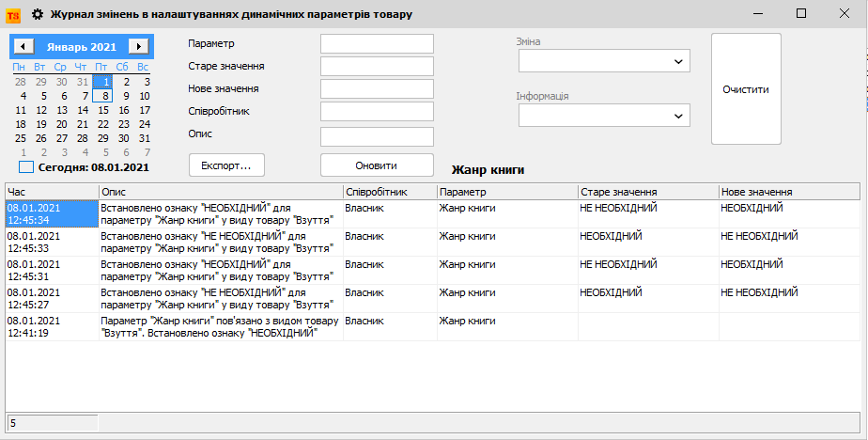Screen dimensions: 868x440
Task: Click the gear icon beside window title
Action: pyautogui.click(x=38, y=14)
